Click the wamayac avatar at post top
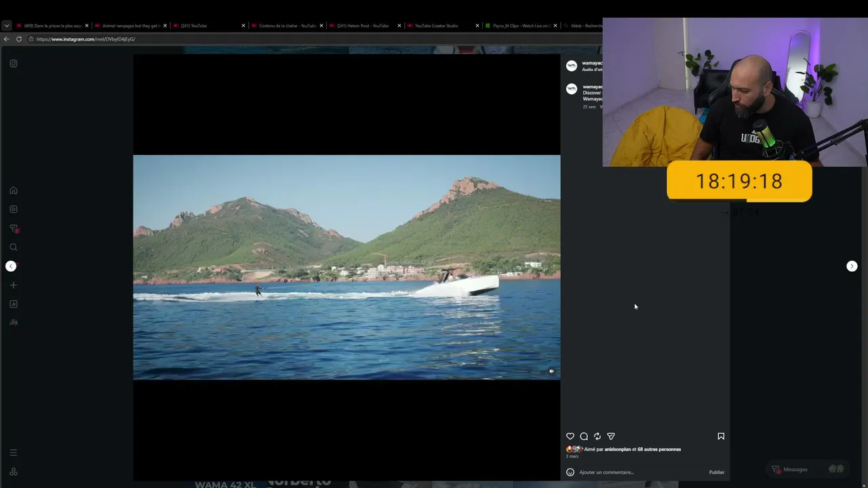 pos(572,66)
